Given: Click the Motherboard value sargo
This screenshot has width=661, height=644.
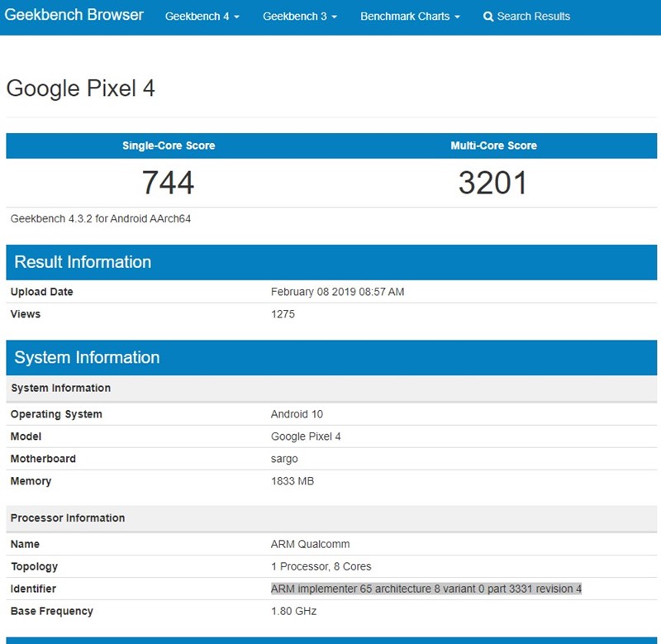Looking at the screenshot, I should click(284, 459).
